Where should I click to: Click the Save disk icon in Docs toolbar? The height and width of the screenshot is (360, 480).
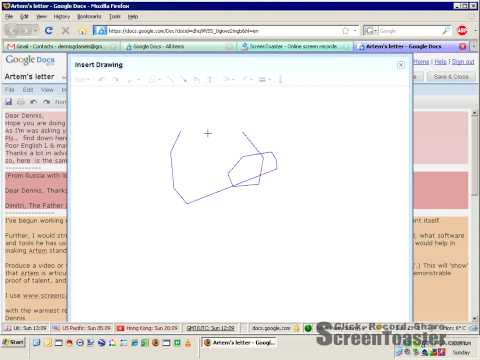[x=9, y=102]
